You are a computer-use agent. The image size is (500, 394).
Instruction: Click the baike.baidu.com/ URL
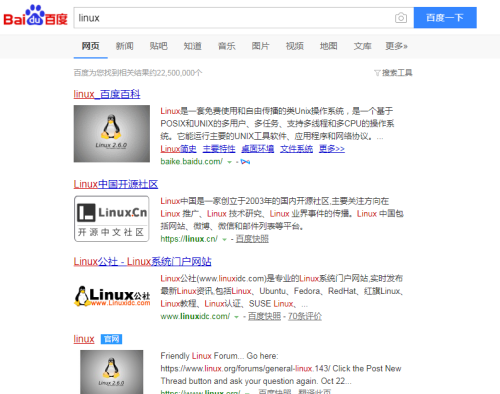(191, 161)
